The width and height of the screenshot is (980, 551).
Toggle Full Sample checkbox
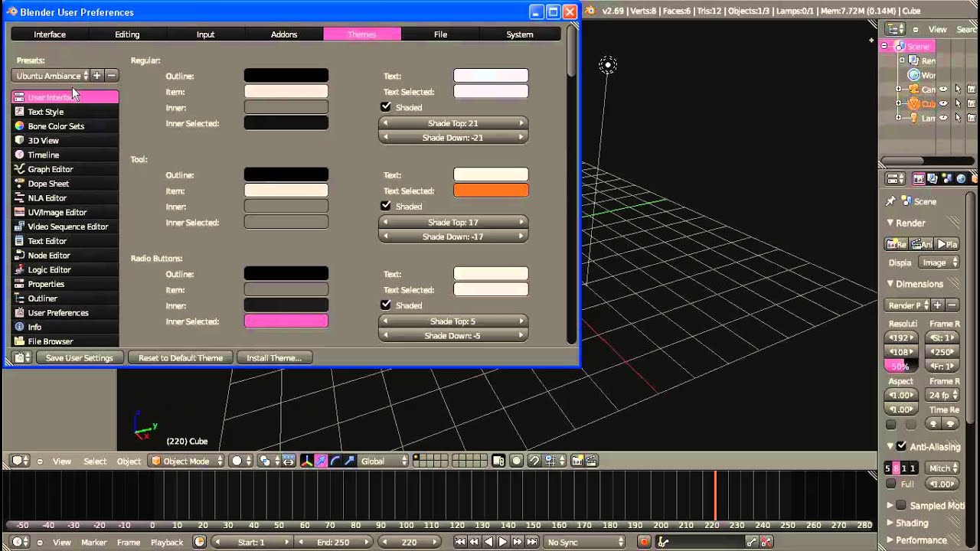pyautogui.click(x=891, y=484)
